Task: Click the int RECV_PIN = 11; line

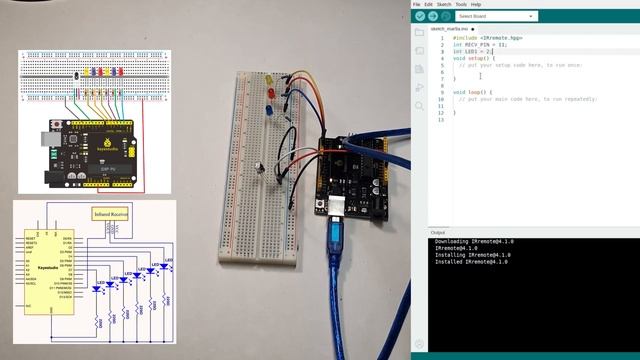Action: [480, 44]
